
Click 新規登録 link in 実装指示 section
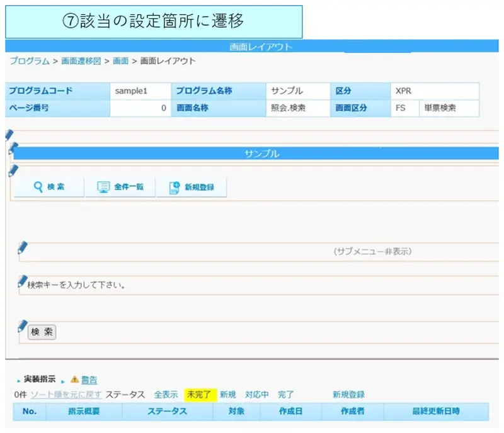(x=349, y=395)
